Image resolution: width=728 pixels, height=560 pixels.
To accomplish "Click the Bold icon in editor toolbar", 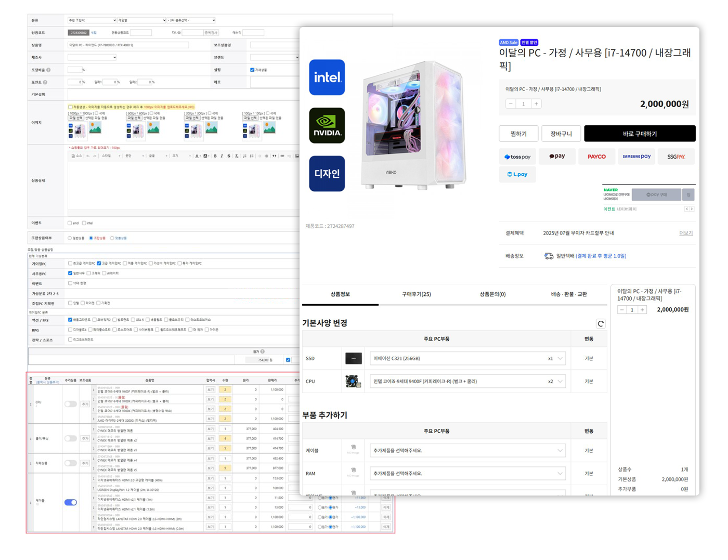I will [x=215, y=156].
